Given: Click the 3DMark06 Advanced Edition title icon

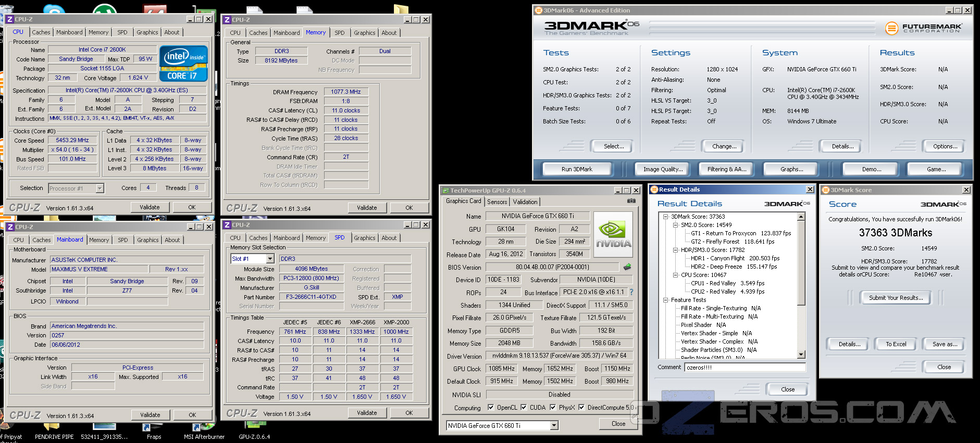Looking at the screenshot, I should click(x=538, y=10).
